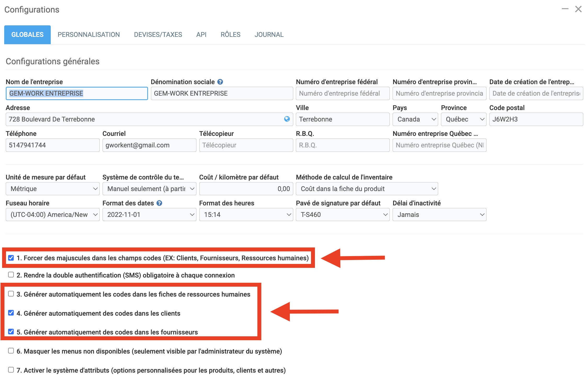Click globe icon in Adresse field

click(x=287, y=119)
